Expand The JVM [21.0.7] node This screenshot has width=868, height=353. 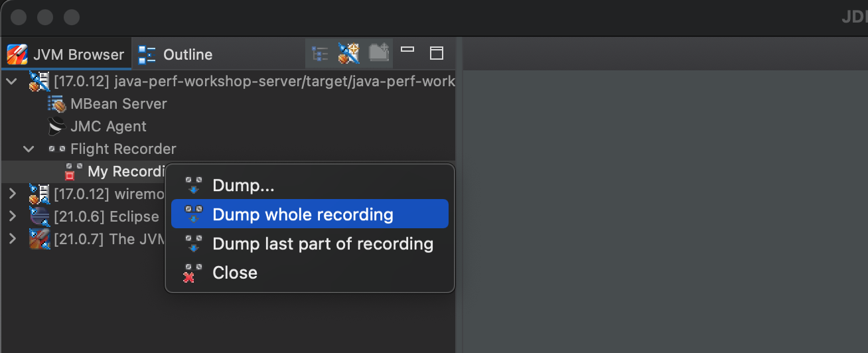point(12,239)
